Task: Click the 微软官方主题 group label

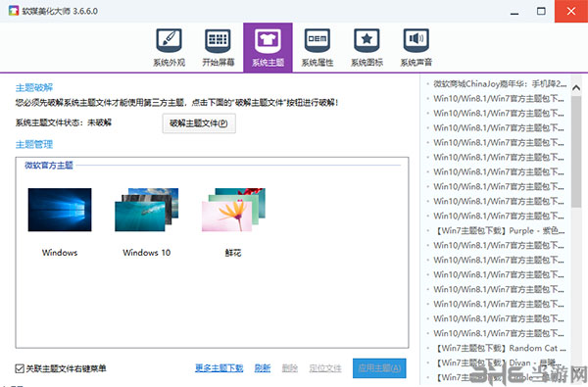Action: (49, 166)
